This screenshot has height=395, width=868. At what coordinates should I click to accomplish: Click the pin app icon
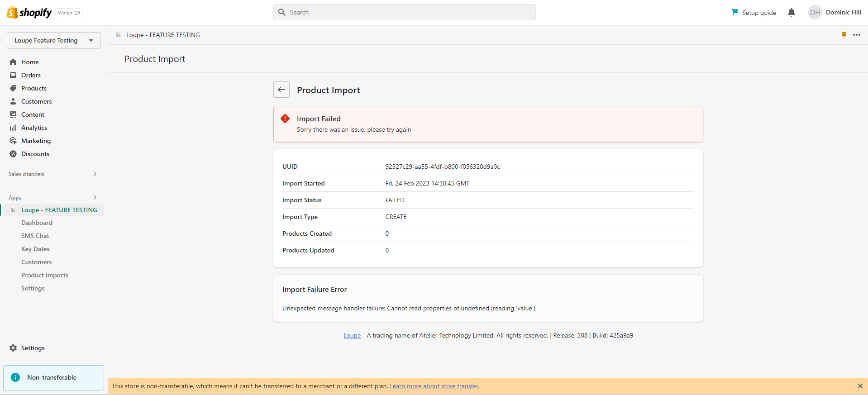(x=844, y=35)
